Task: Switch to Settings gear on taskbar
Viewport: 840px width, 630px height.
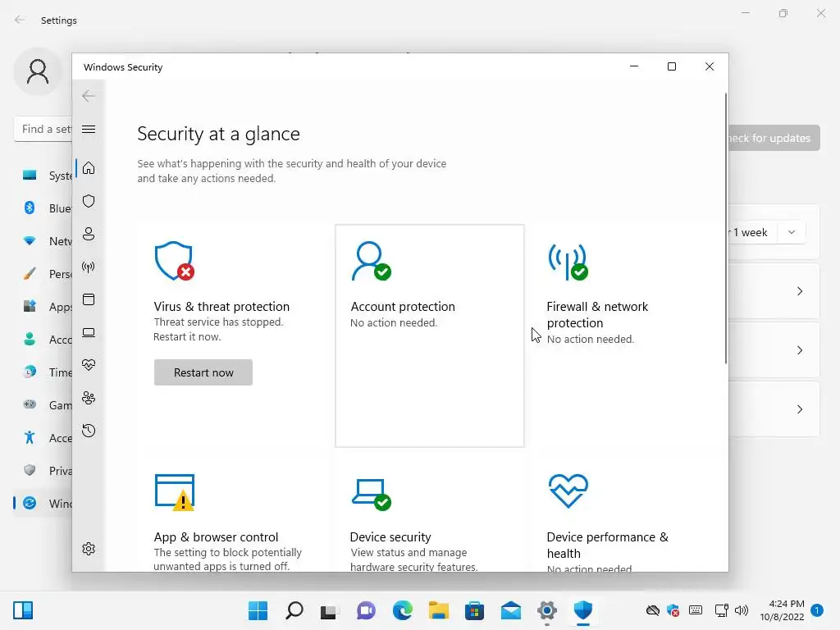Action: (x=547, y=610)
